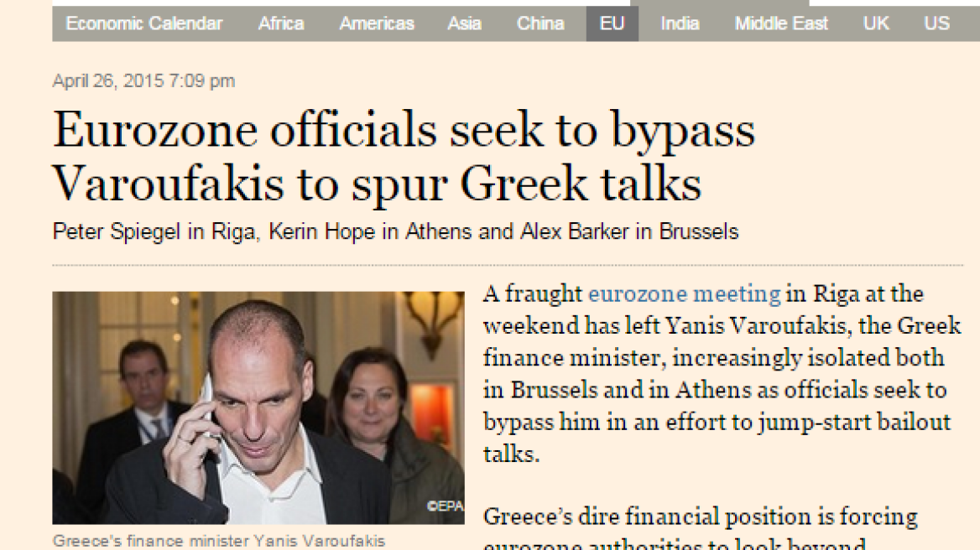Switch to India news coverage
980x550 pixels.
pyautogui.click(x=680, y=24)
